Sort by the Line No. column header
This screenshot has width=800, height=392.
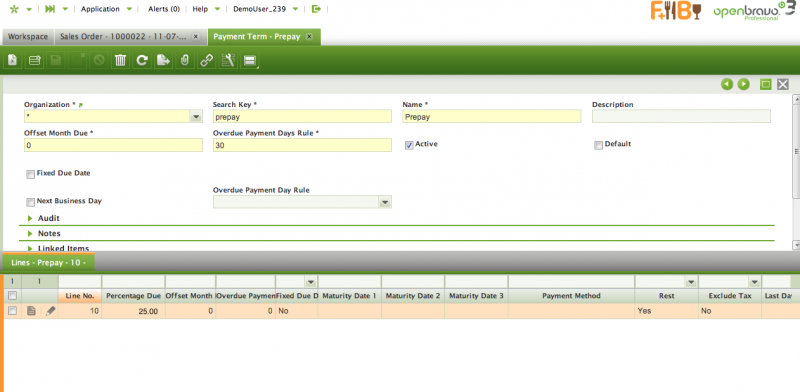coord(80,296)
